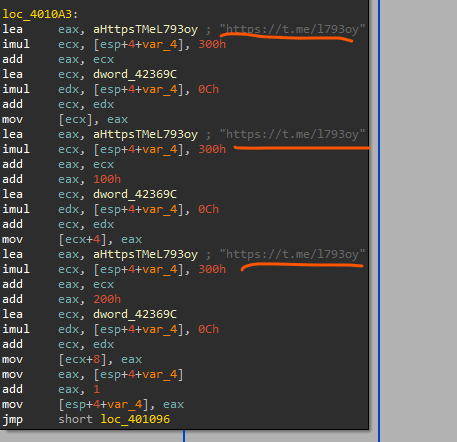This screenshot has width=457, height=442.
Task: Click the word 'short' in the jmp line
Action: coord(76,419)
